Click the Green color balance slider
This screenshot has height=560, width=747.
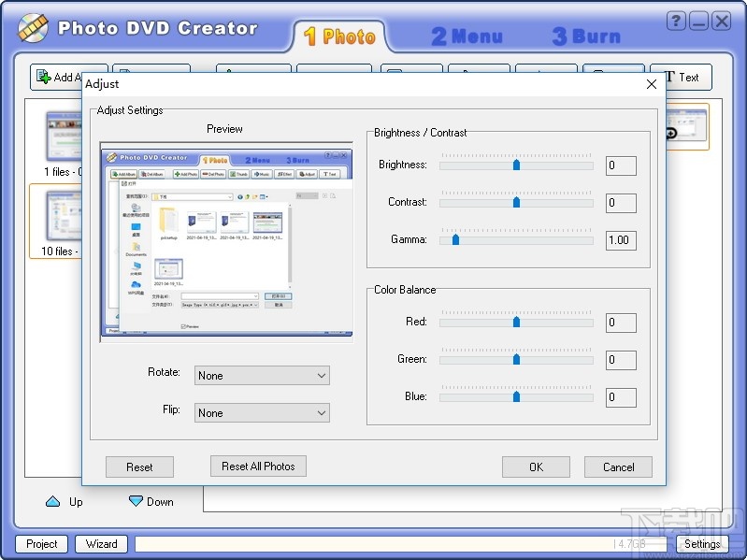pos(516,360)
